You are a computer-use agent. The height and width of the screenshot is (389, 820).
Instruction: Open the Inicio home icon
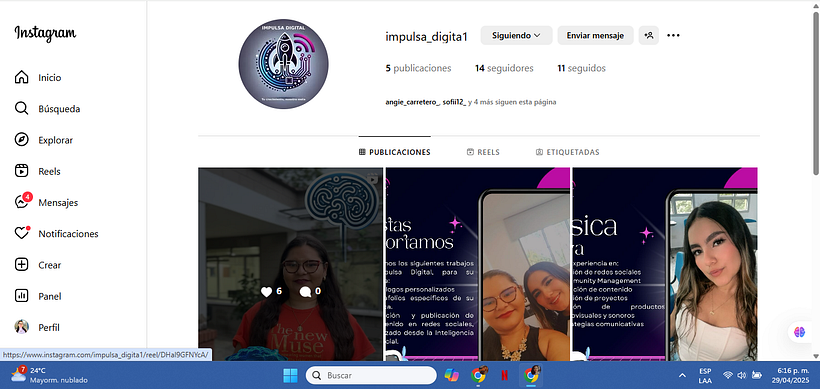tap(21, 77)
